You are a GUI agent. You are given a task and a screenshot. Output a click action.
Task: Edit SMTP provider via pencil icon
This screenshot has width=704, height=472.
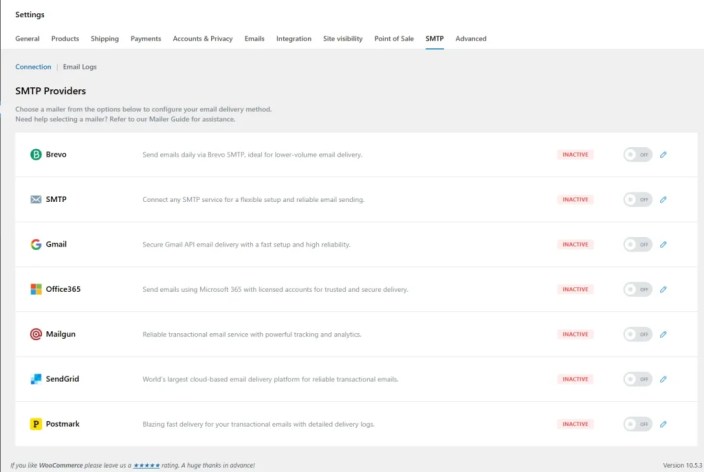pos(663,199)
